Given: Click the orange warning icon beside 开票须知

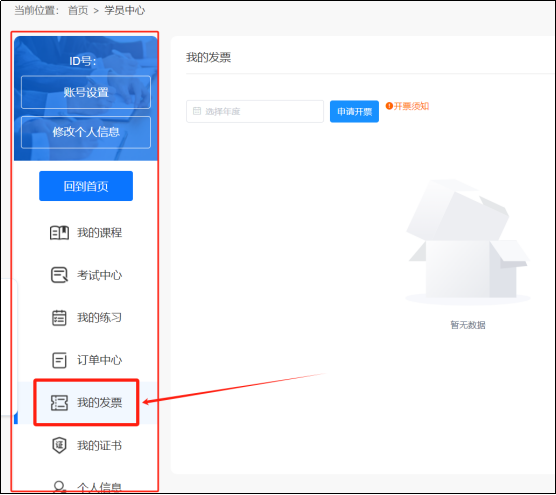Looking at the screenshot, I should (389, 106).
